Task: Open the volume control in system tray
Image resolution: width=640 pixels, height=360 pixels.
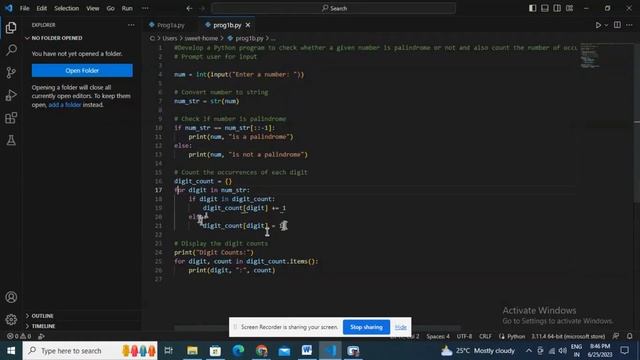Action: [562, 351]
